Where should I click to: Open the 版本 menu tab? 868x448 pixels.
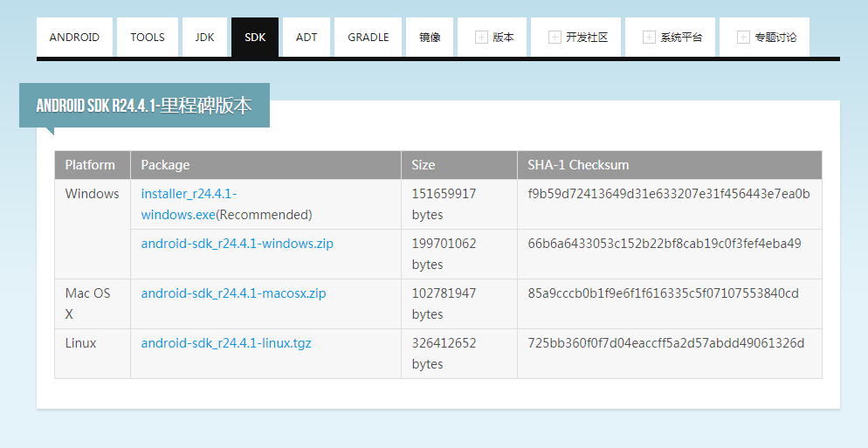coord(493,37)
